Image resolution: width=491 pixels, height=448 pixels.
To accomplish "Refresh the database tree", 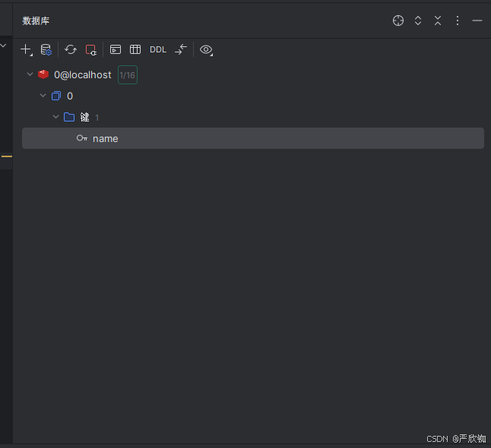I will pos(71,50).
